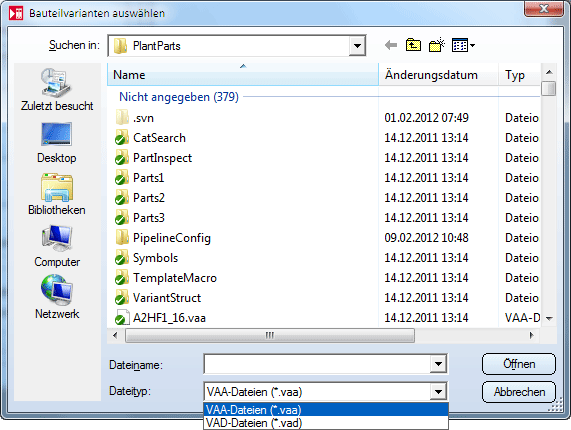Collapse the Dateityp dropdown arrow
The height and width of the screenshot is (430, 571).
point(438,392)
